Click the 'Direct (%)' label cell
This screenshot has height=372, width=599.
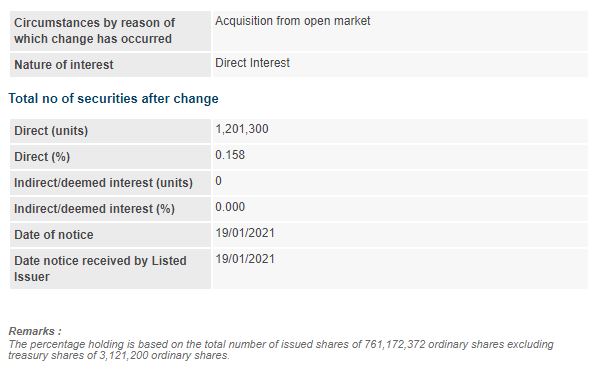tap(110, 157)
